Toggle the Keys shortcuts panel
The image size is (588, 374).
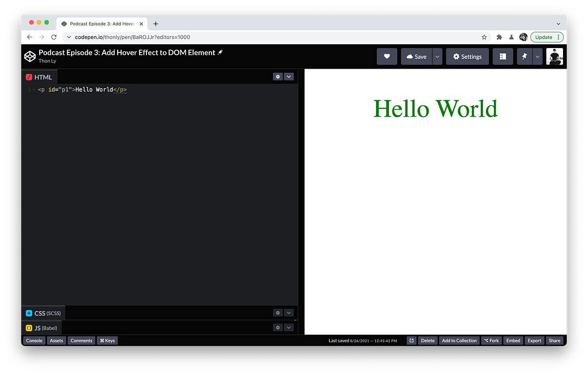coord(107,340)
